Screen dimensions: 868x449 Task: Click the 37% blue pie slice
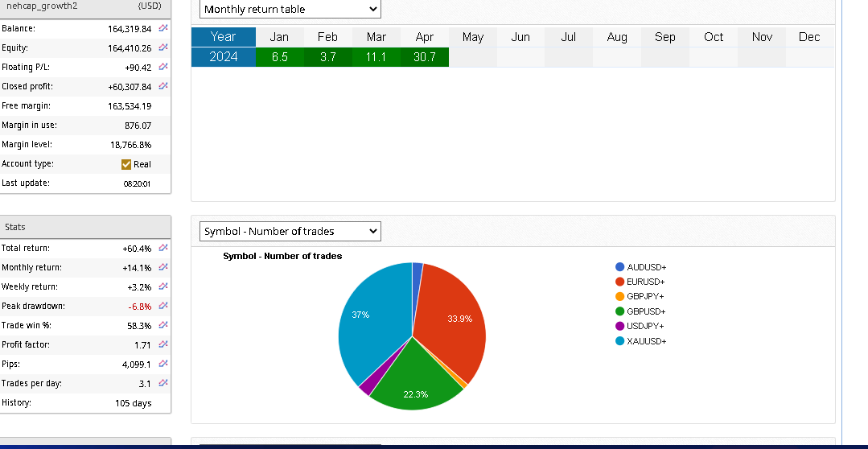coord(370,322)
